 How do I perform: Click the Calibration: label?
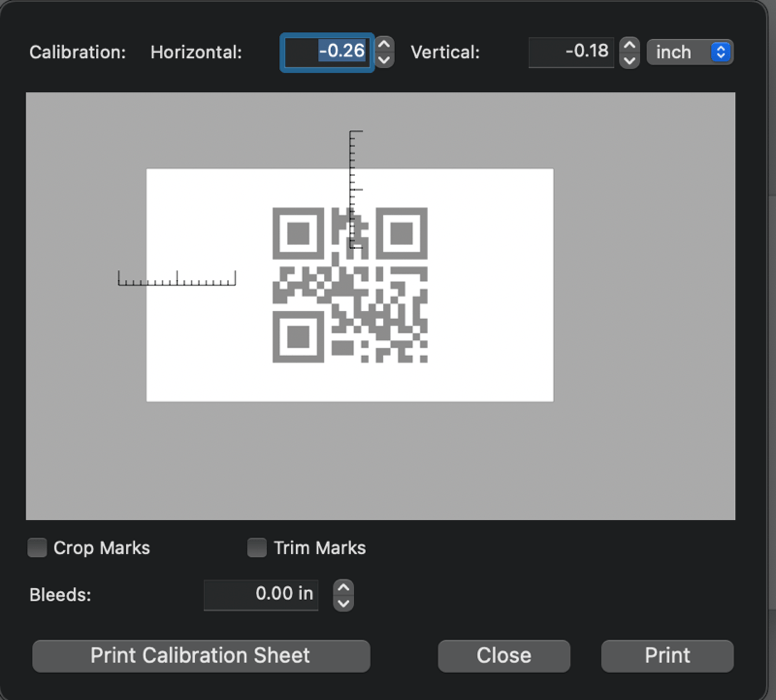pyautogui.click(x=78, y=52)
